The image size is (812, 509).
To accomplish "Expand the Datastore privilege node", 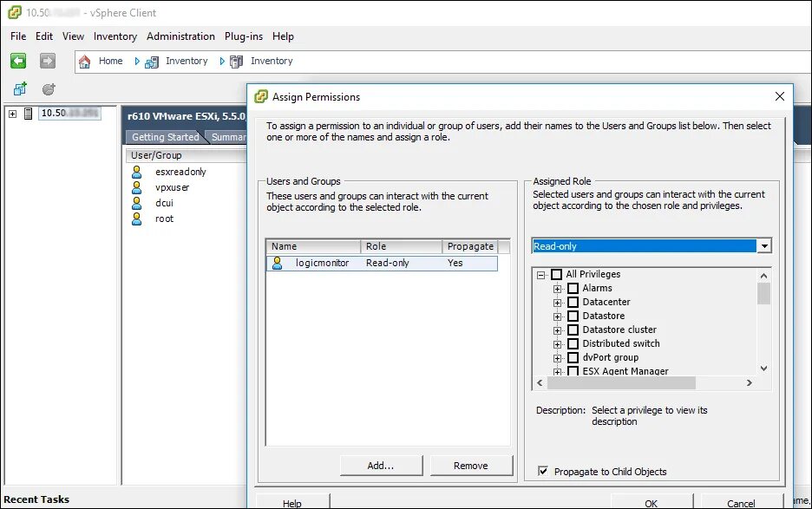I will pos(557,316).
